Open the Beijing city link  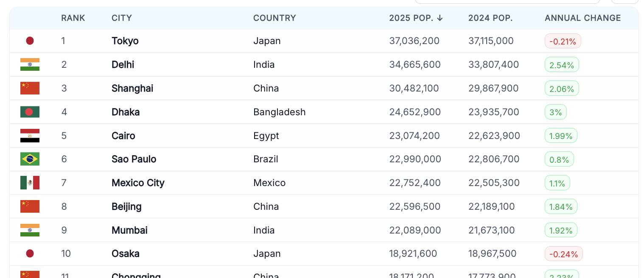[x=126, y=207]
